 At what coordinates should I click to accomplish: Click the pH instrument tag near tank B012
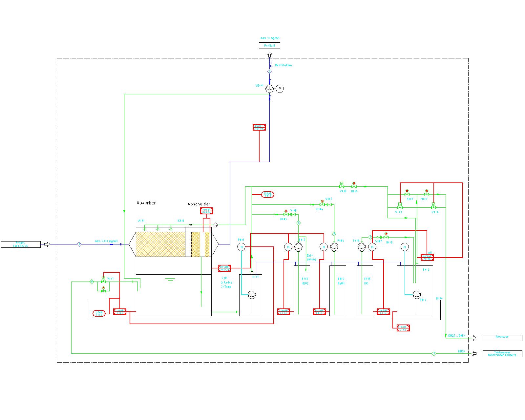coord(427,257)
